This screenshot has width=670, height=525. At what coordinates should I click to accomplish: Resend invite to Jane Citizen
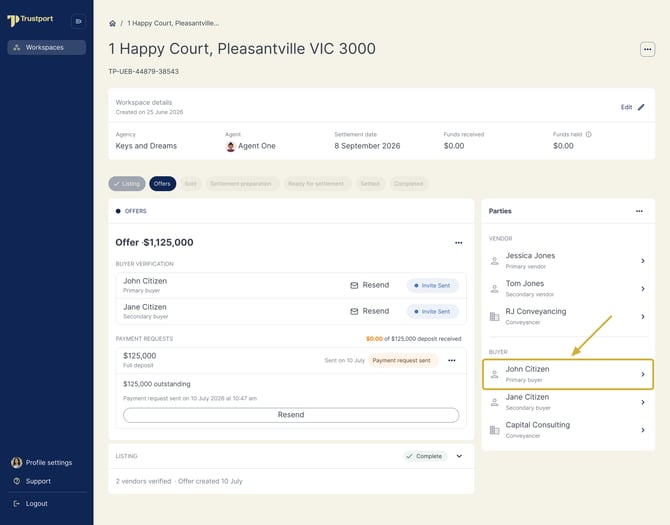coord(370,311)
